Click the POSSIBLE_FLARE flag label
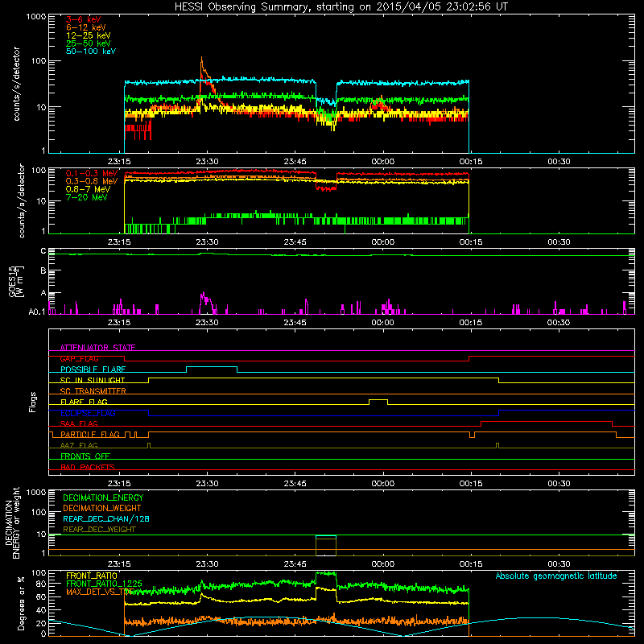 click(x=93, y=369)
